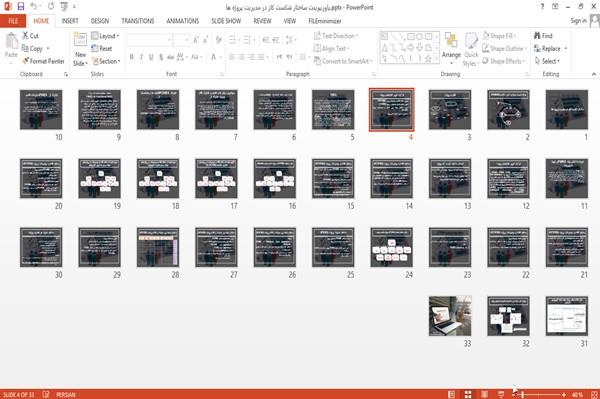The width and height of the screenshot is (600, 399).
Task: Open the Quick Styles gallery
Action: pyautogui.click(x=471, y=50)
